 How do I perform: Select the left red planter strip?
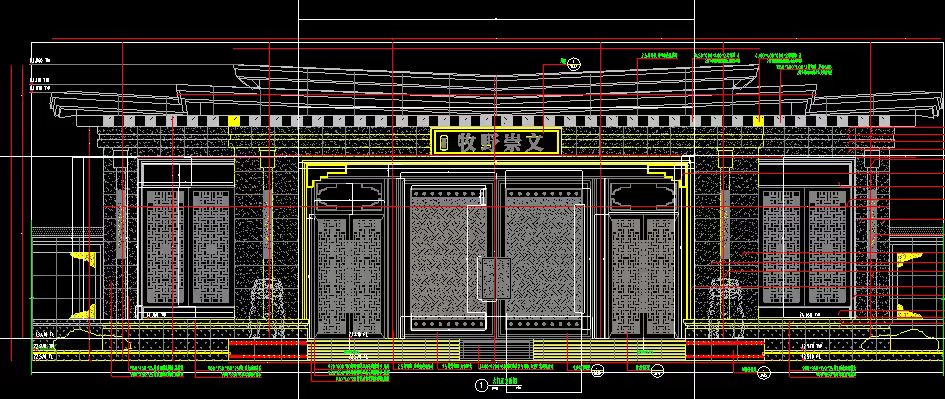point(268,349)
